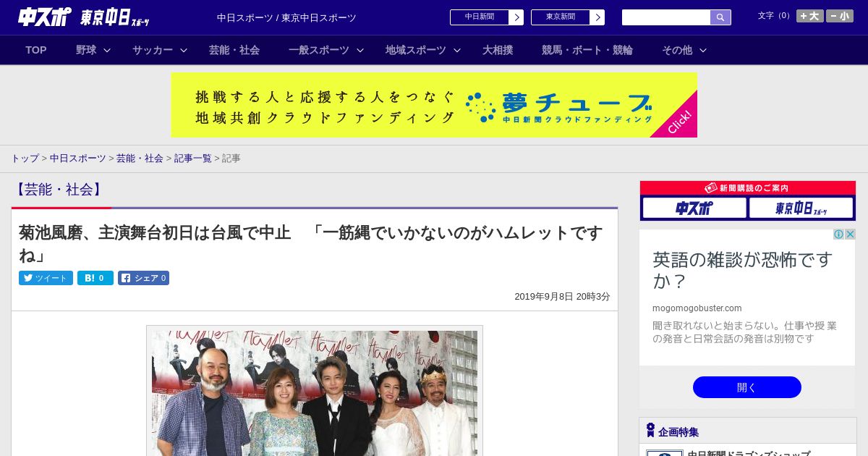Share article via Facebook シェア button

tap(143, 278)
